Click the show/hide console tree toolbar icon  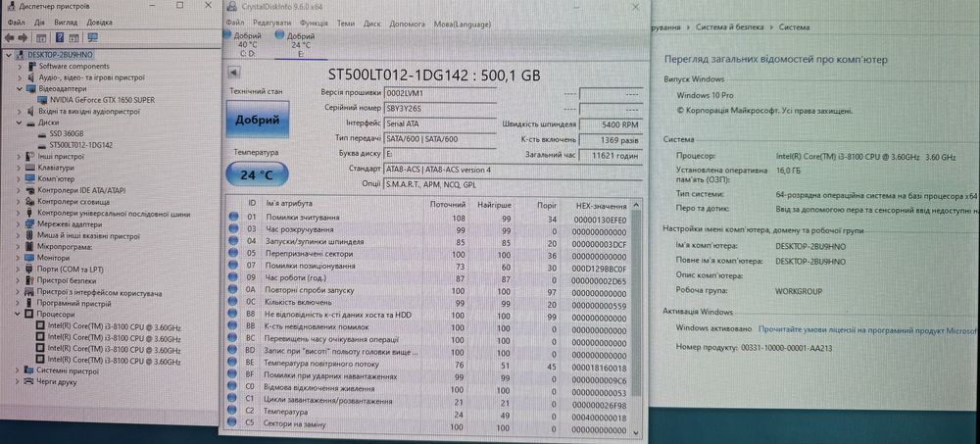40,38
